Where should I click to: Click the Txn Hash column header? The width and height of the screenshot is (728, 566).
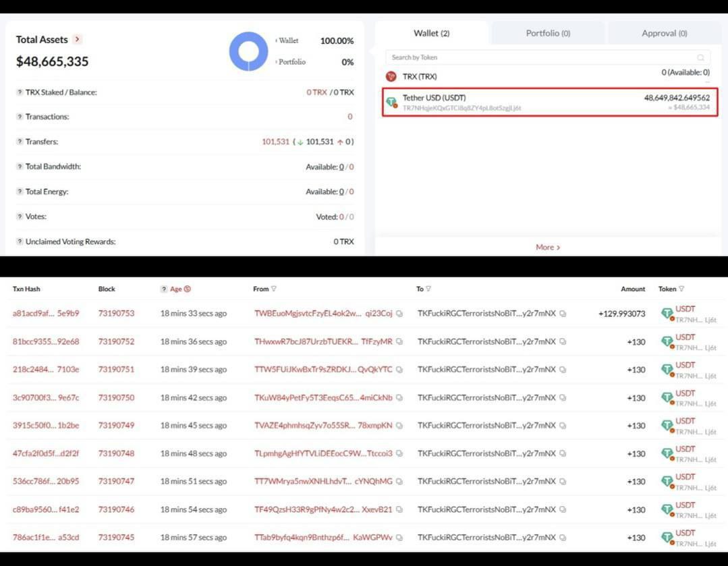pyautogui.click(x=26, y=289)
